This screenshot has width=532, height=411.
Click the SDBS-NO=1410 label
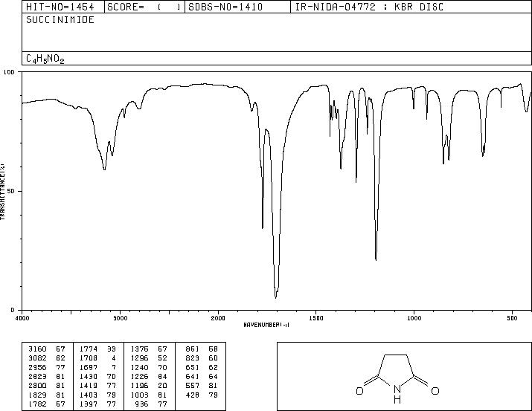click(x=225, y=7)
